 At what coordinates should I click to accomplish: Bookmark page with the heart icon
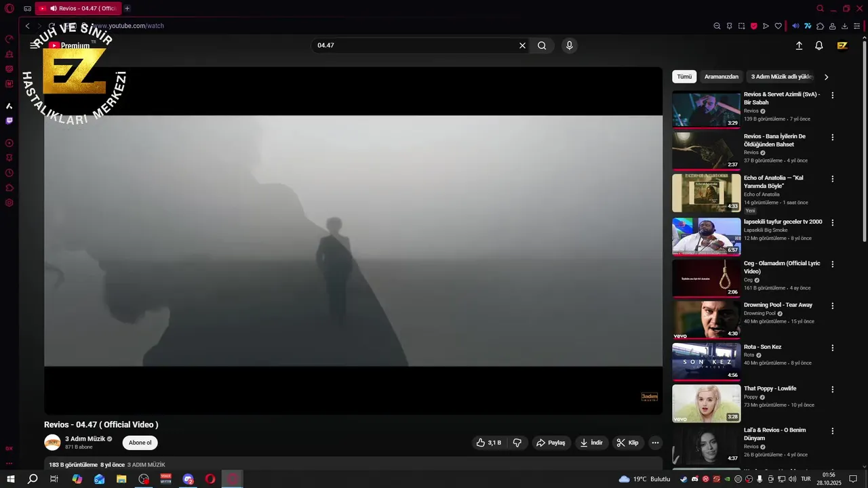(778, 26)
